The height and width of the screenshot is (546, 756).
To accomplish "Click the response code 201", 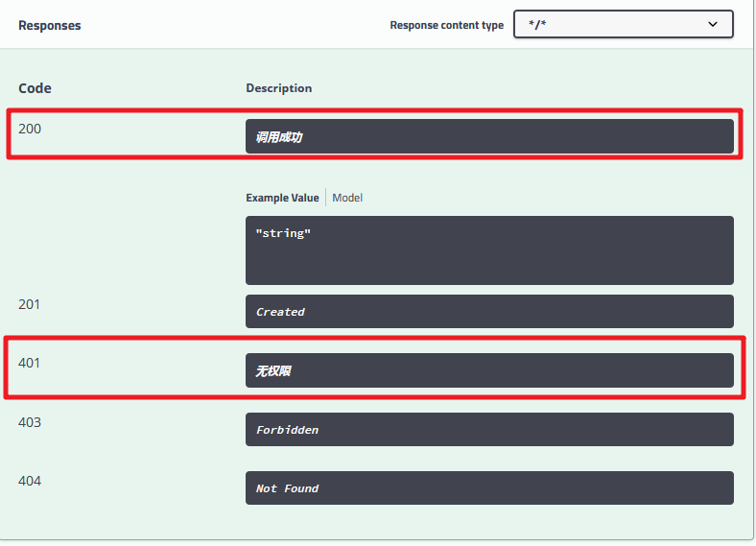I will (x=29, y=304).
